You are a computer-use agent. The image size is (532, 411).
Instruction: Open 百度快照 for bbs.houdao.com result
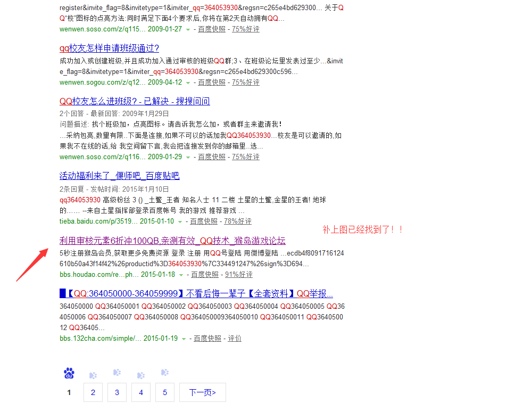pos(205,275)
